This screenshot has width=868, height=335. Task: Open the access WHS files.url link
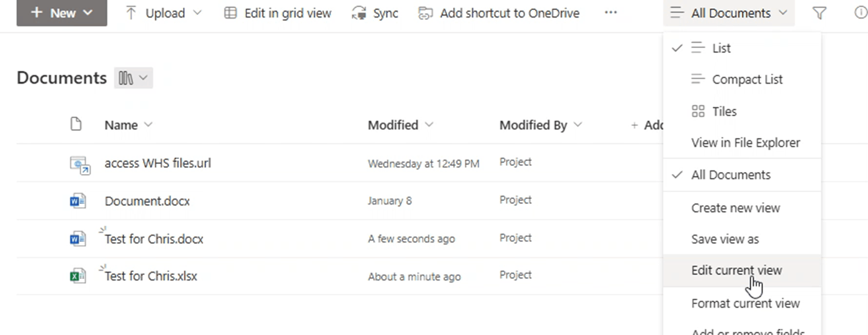tap(157, 163)
